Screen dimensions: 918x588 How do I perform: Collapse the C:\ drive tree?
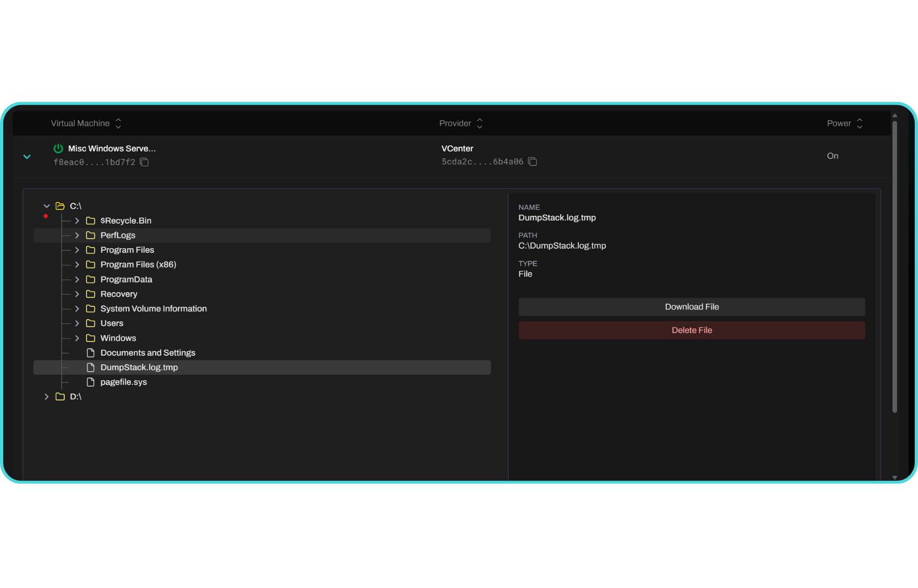tap(47, 206)
